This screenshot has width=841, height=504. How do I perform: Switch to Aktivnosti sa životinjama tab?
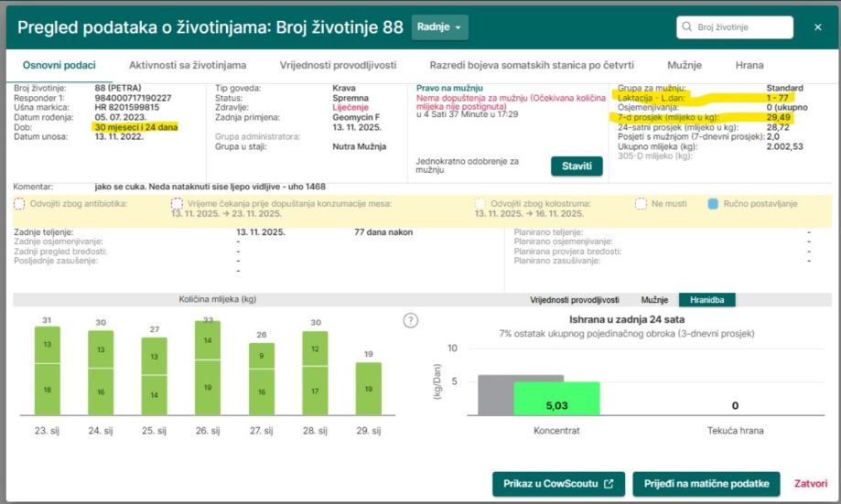coord(187,65)
